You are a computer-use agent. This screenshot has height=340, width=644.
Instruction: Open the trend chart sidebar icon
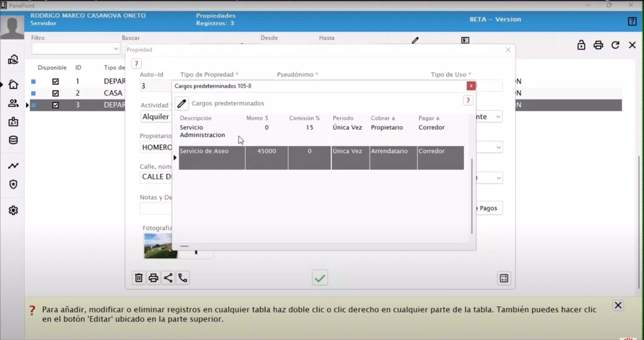[13, 166]
